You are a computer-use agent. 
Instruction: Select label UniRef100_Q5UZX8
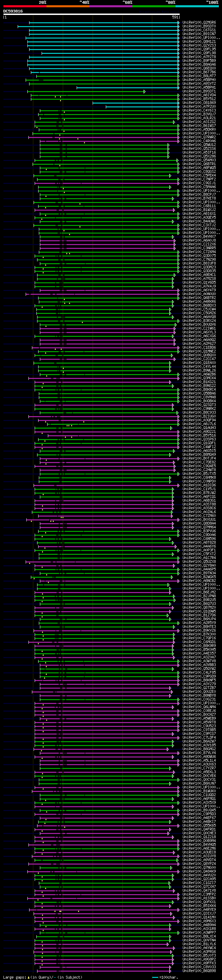(x=199, y=562)
